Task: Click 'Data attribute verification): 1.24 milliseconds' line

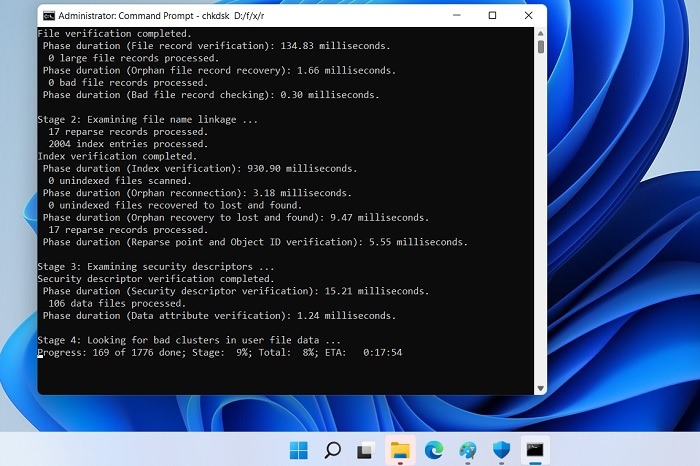Action: pos(219,316)
